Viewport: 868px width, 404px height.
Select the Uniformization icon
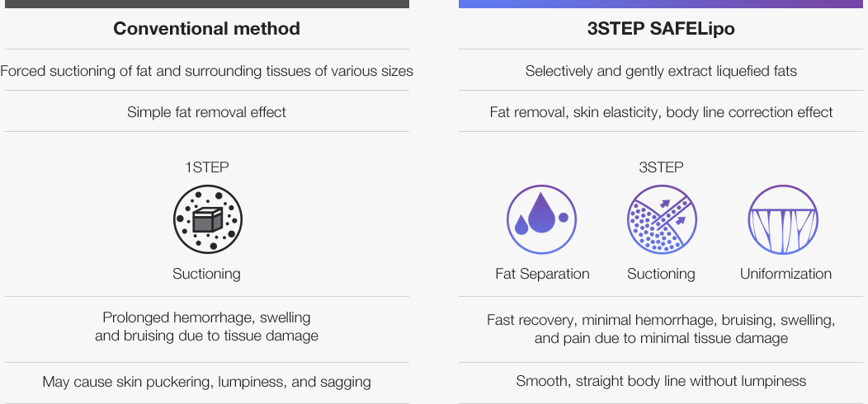(x=783, y=219)
